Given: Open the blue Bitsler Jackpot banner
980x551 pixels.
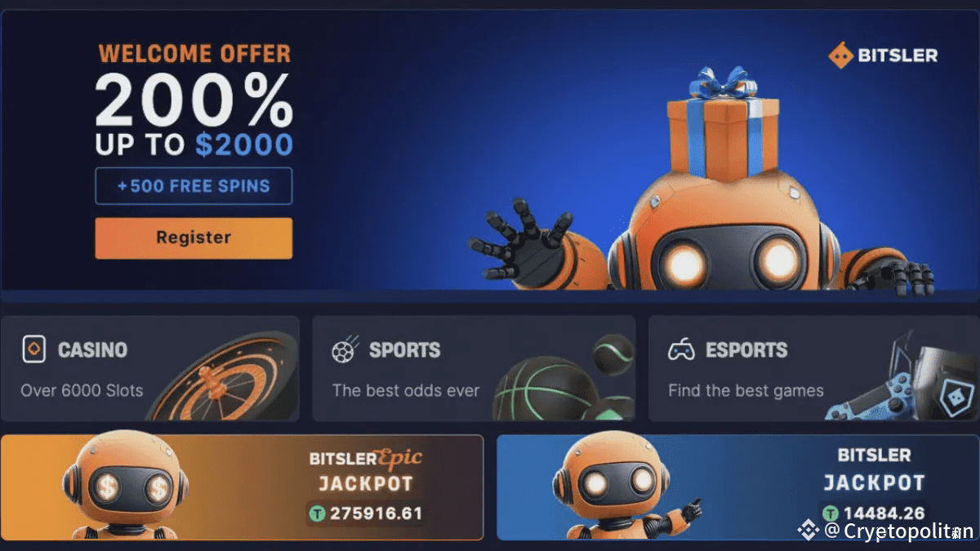Looking at the screenshot, I should click(x=738, y=487).
